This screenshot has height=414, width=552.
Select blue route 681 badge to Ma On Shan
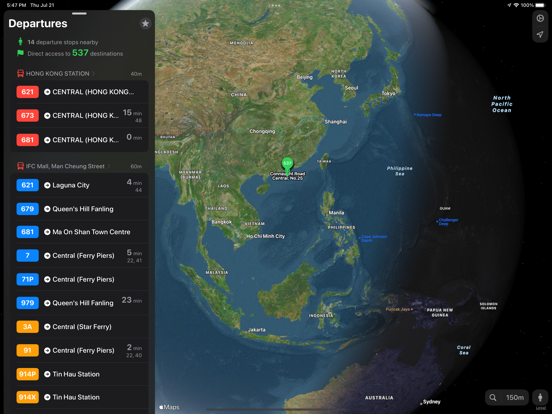pyautogui.click(x=27, y=232)
